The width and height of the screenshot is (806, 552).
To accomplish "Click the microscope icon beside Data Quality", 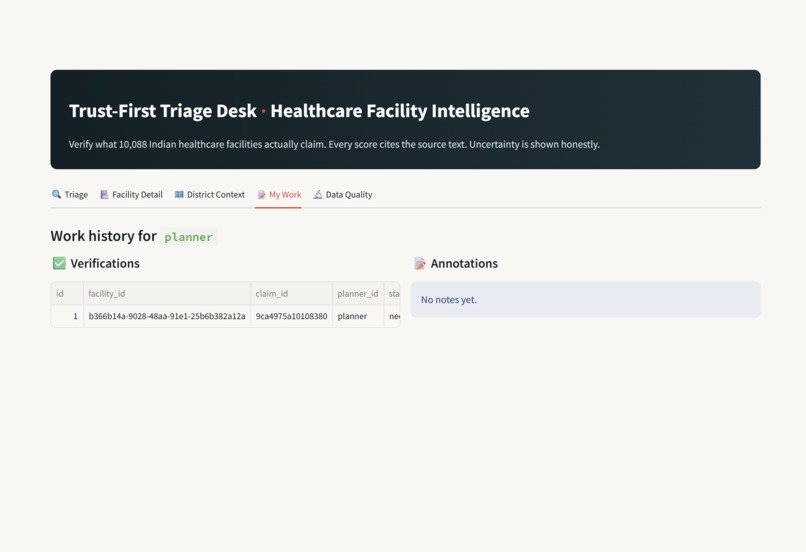I will [318, 194].
